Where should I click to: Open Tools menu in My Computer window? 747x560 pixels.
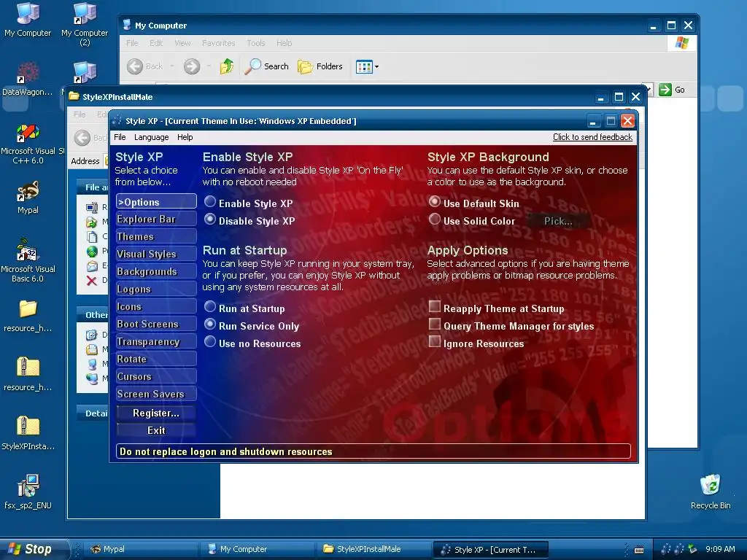(x=256, y=43)
